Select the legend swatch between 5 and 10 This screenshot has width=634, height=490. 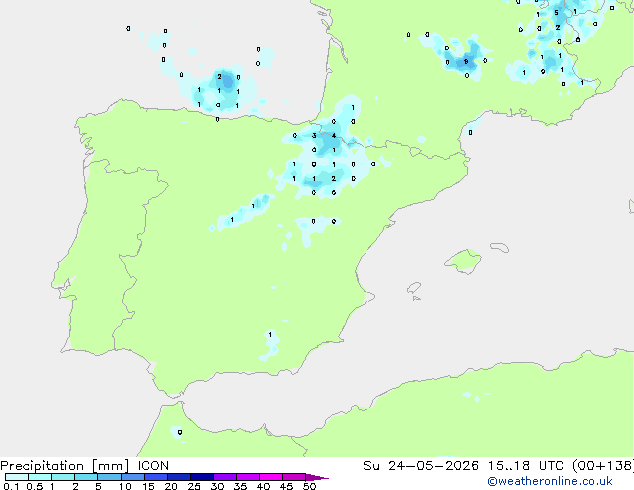click(x=109, y=477)
